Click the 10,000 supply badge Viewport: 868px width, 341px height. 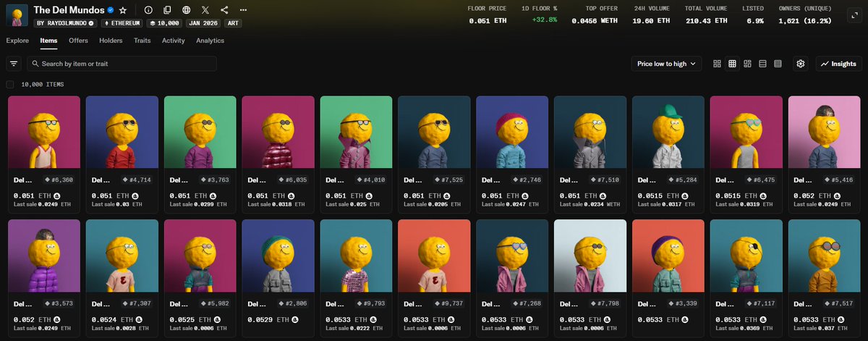click(x=164, y=23)
